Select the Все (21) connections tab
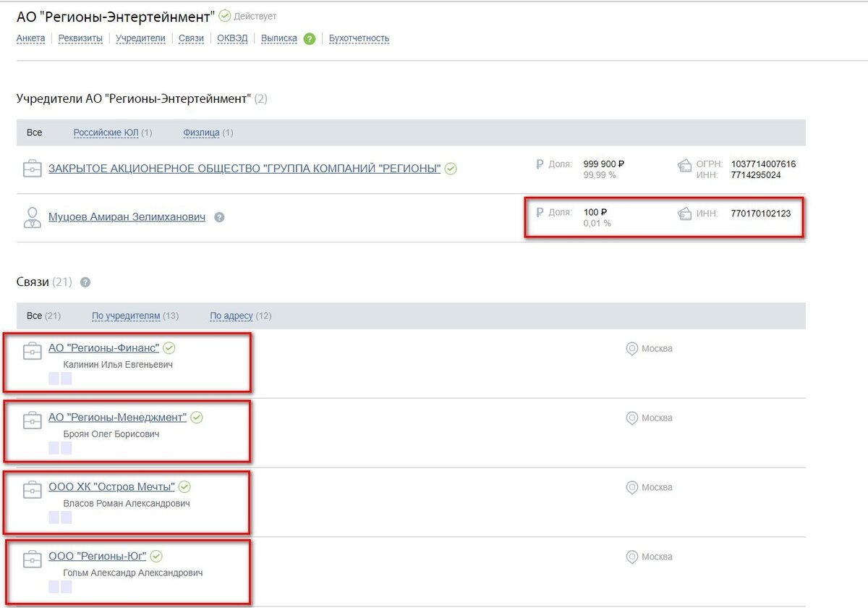The image size is (868, 608). [43, 316]
